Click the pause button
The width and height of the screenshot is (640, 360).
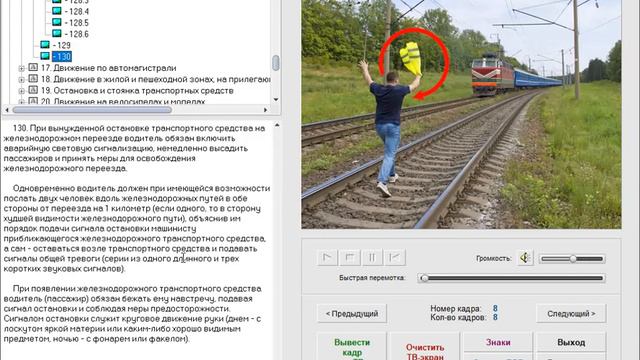(x=372, y=258)
